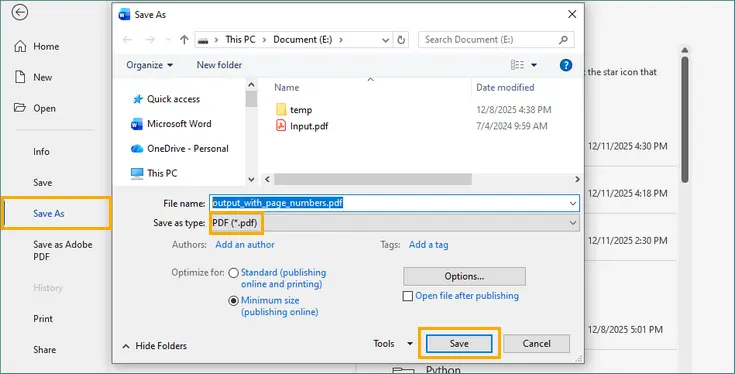Click the This PC monitor icon
Image resolution: width=735 pixels, height=374 pixels.
click(137, 173)
